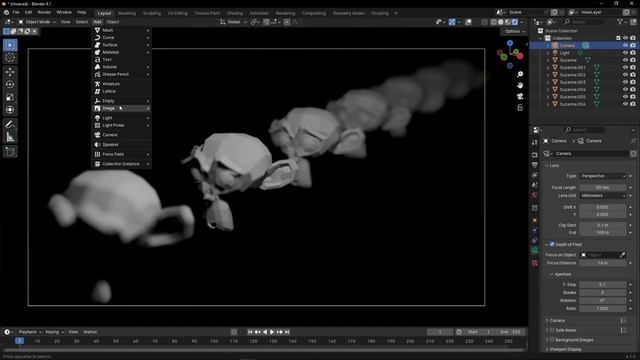Click the Focal Length value field
This screenshot has width=640, height=360.
coord(603,187)
